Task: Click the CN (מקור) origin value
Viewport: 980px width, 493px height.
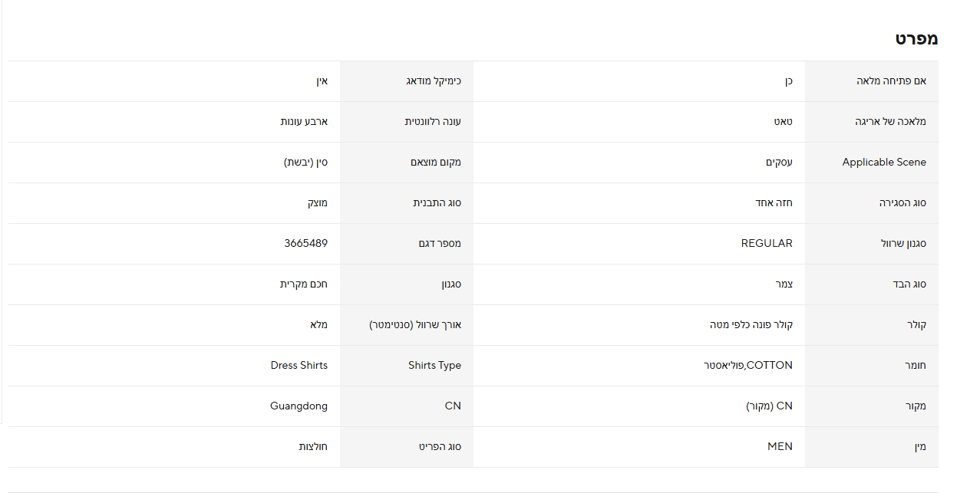Action: (x=769, y=406)
